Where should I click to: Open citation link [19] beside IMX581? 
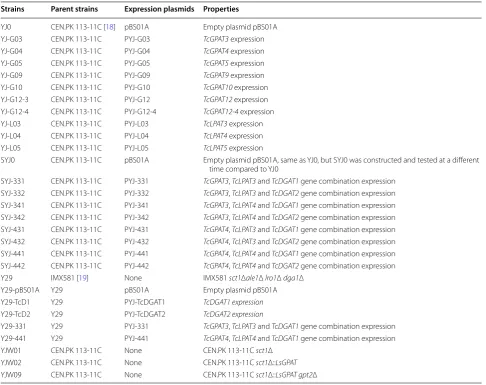click(x=82, y=278)
